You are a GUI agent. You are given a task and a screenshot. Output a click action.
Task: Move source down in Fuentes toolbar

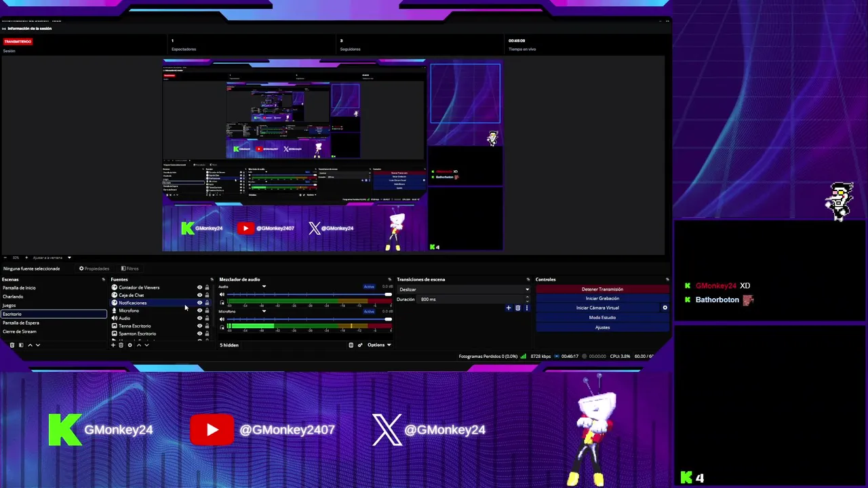coord(146,345)
